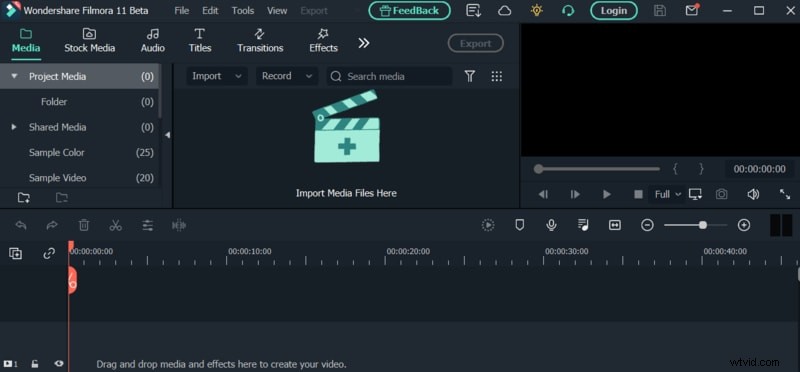The image size is (800, 372).
Task: Expand more tabs with double chevron
Action: 363,43
